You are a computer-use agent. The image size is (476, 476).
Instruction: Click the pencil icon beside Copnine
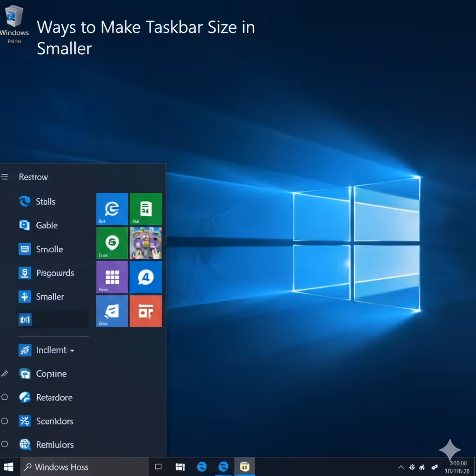click(x=5, y=374)
